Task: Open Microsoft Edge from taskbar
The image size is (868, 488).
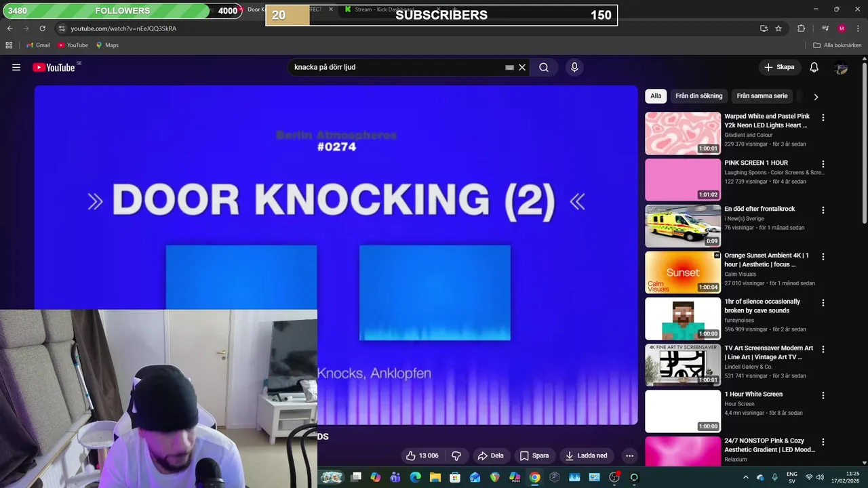Action: point(416,477)
